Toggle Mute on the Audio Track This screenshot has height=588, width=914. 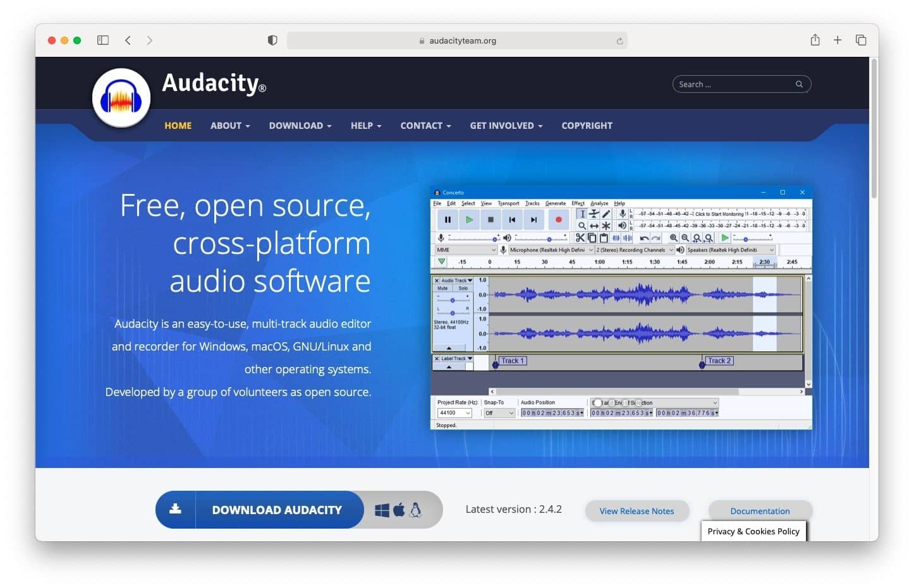(x=442, y=288)
